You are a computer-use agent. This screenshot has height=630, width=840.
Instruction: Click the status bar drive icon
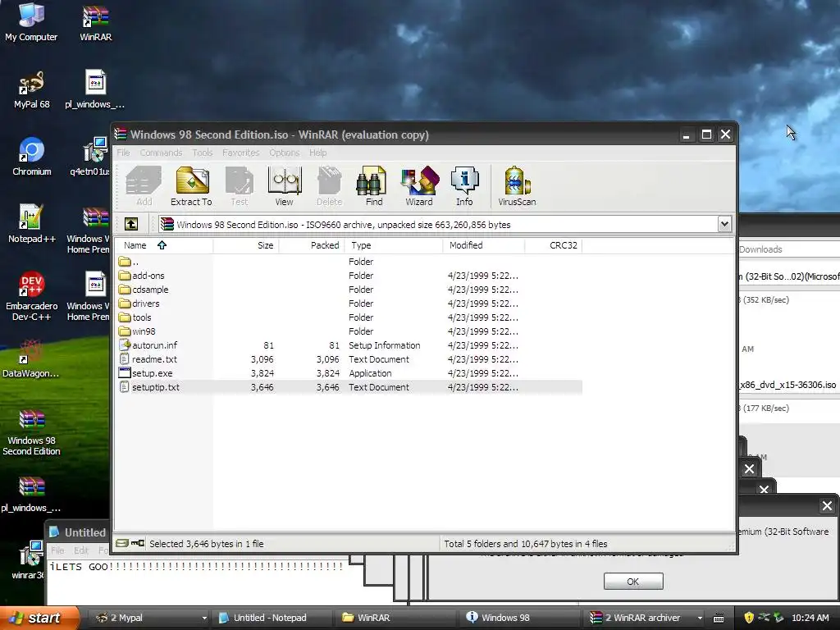pos(122,543)
